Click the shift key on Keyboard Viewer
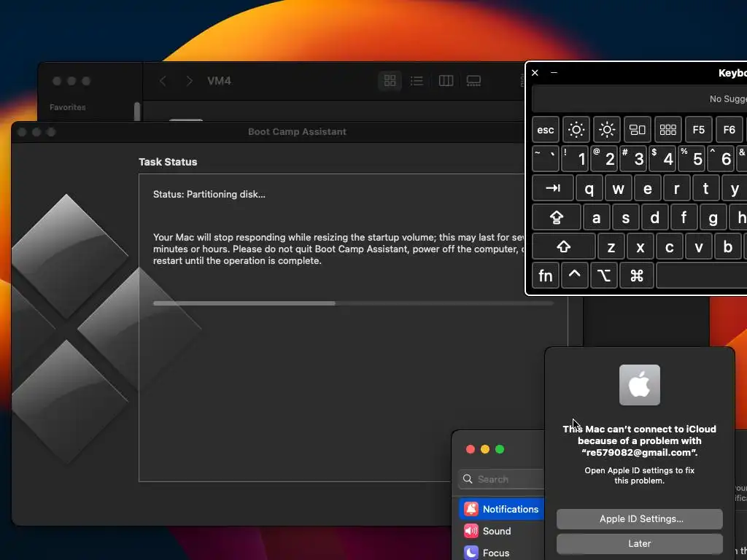The height and width of the screenshot is (560, 747). 564,246
